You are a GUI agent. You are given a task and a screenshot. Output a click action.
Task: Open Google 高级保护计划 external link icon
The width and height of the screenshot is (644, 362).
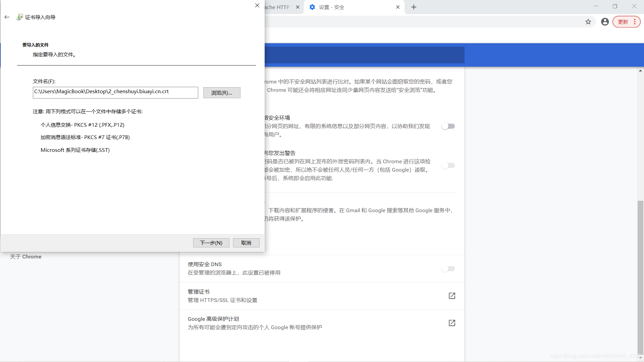[452, 323]
